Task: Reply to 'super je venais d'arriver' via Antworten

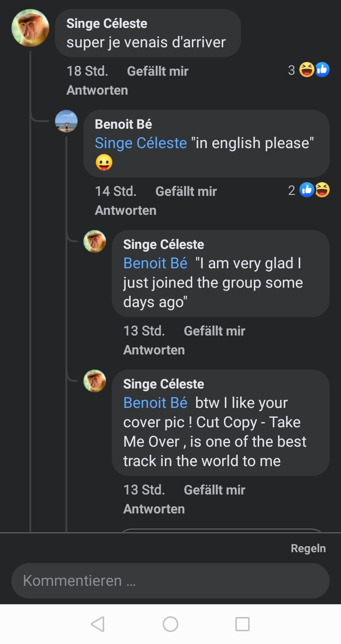Action: point(97,90)
